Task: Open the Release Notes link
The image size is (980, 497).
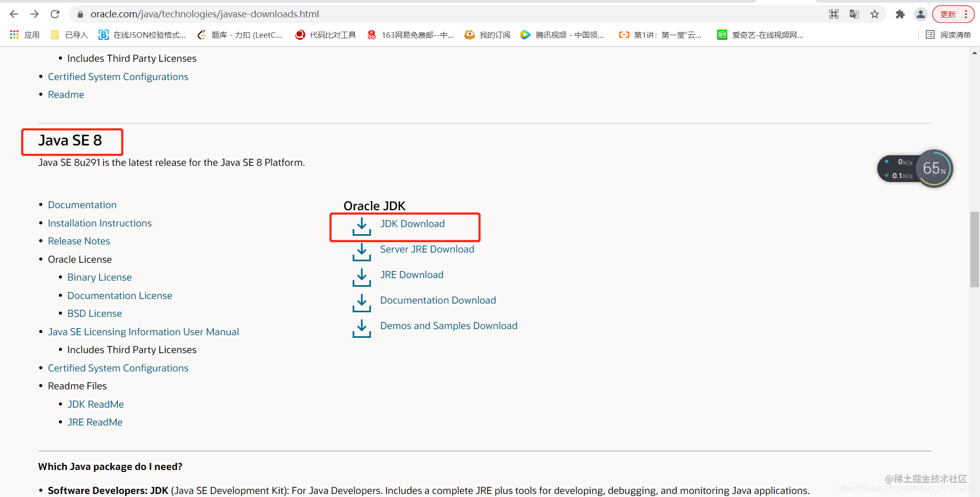Action: tap(79, 241)
